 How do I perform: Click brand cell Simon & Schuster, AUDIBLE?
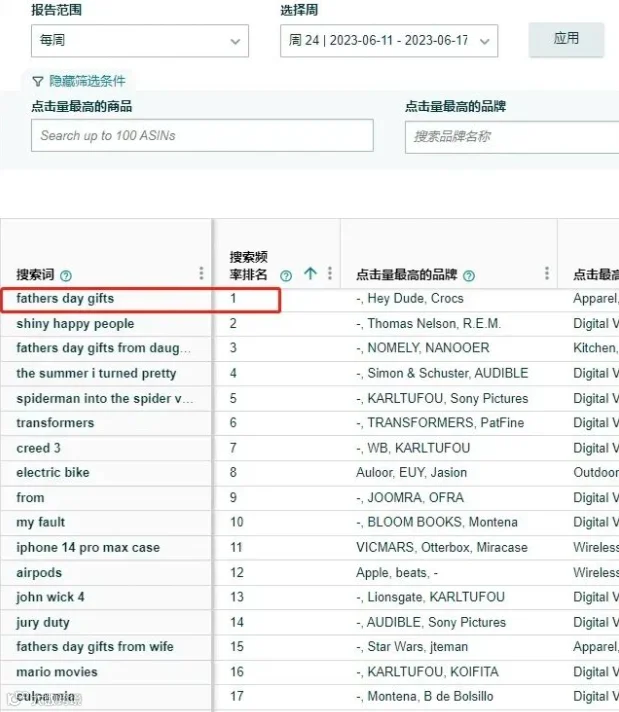[x=442, y=373]
